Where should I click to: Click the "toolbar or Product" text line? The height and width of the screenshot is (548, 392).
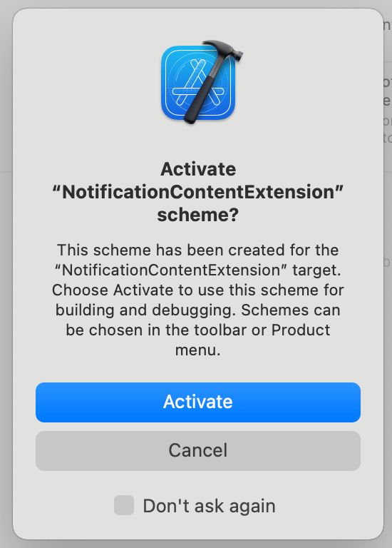click(198, 330)
